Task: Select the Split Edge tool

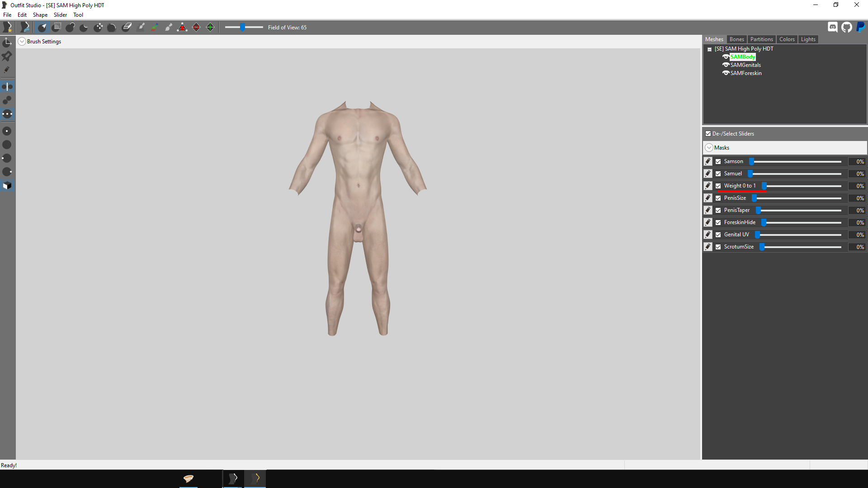Action: pyautogui.click(x=210, y=27)
